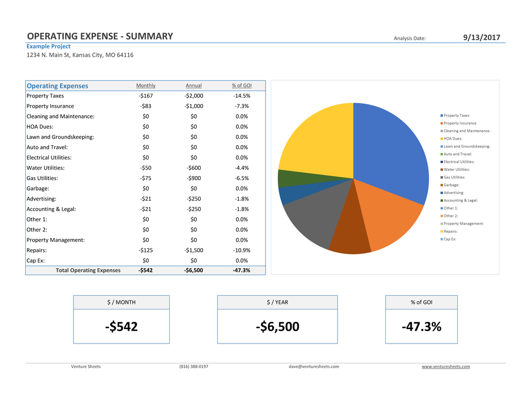Select total annual value -$6,500 in table
The width and height of the screenshot is (532, 412).
click(x=194, y=270)
